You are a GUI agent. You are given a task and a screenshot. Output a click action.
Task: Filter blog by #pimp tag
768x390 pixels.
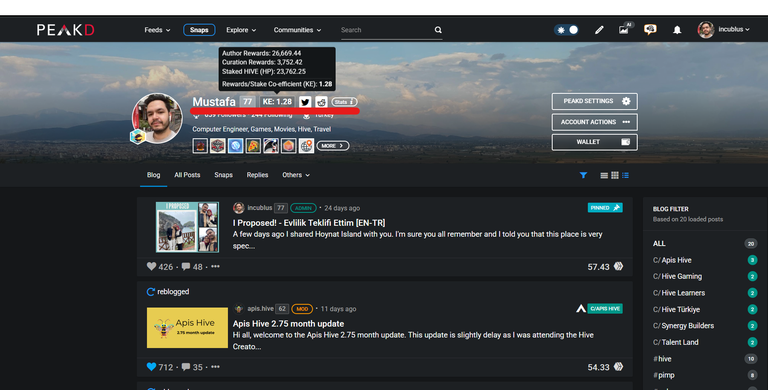pos(704,375)
